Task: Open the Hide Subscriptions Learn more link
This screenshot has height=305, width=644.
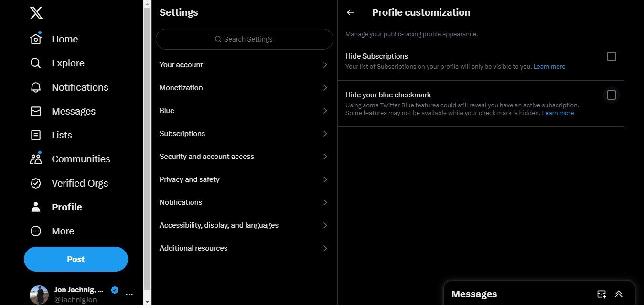Action: tap(549, 66)
